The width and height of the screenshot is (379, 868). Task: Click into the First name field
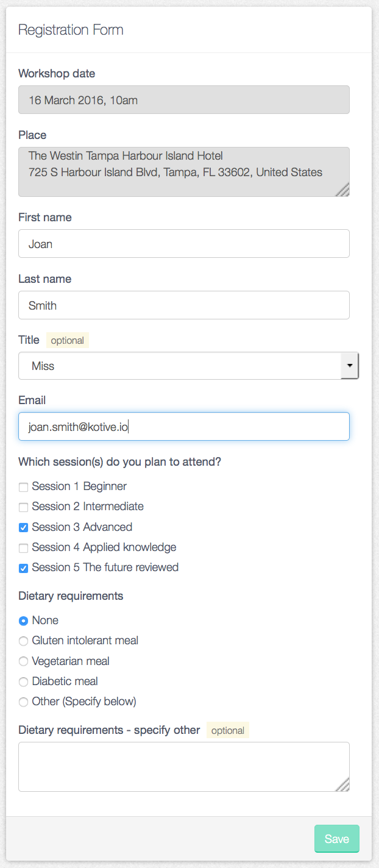tap(184, 243)
